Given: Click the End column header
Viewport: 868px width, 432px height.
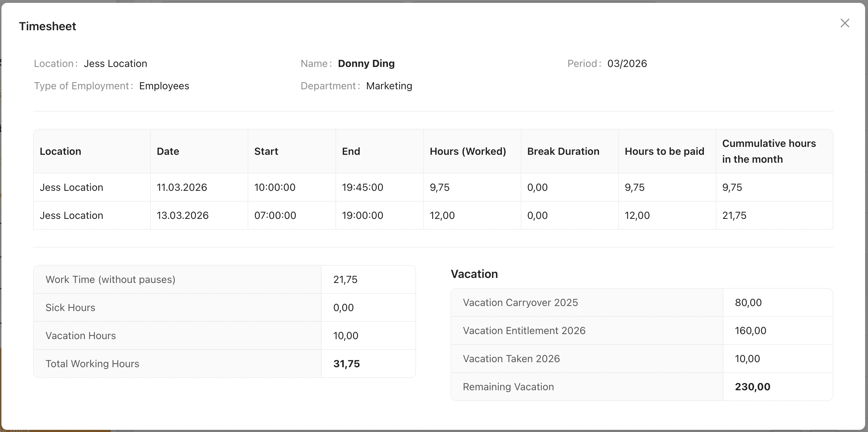Looking at the screenshot, I should pos(351,152).
